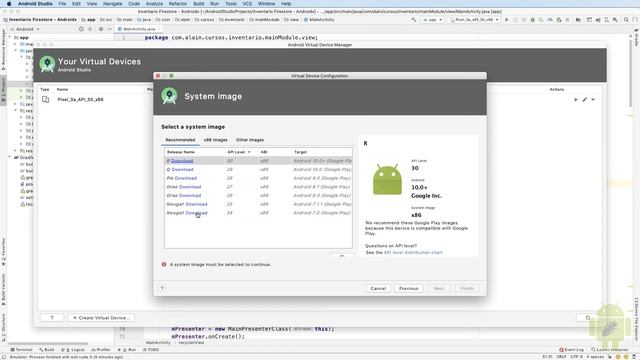The image size is (640, 360).
Task: Open the Tools menu
Action: tap(231, 4)
